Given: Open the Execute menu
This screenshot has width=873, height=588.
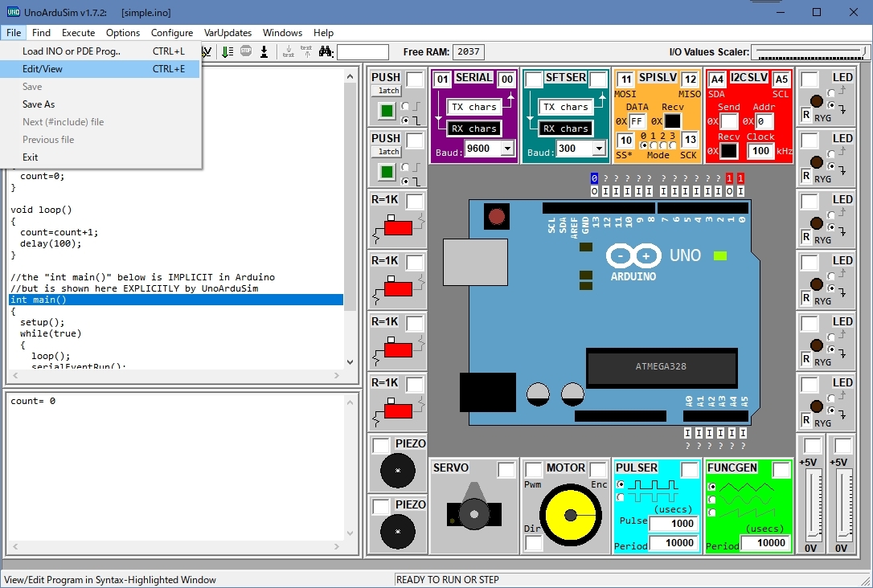Looking at the screenshot, I should coord(79,33).
